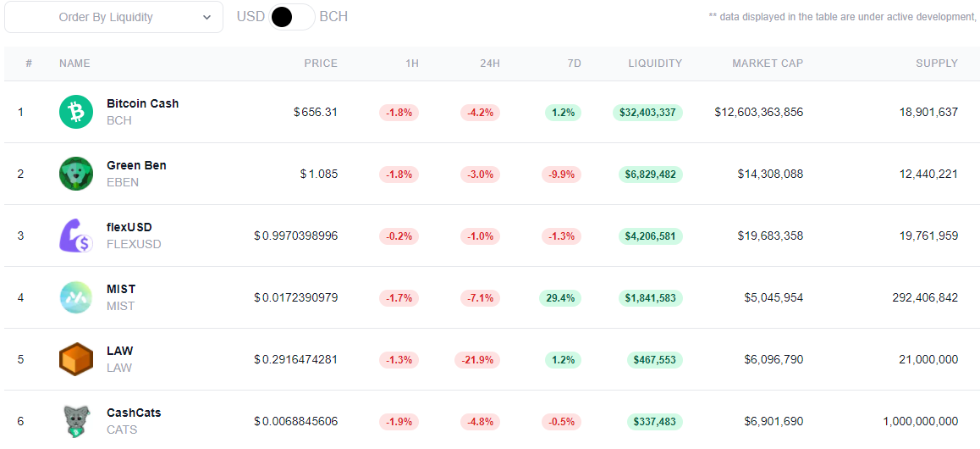This screenshot has height=449, width=980.
Task: Select the BCH currency label
Action: 333,17
